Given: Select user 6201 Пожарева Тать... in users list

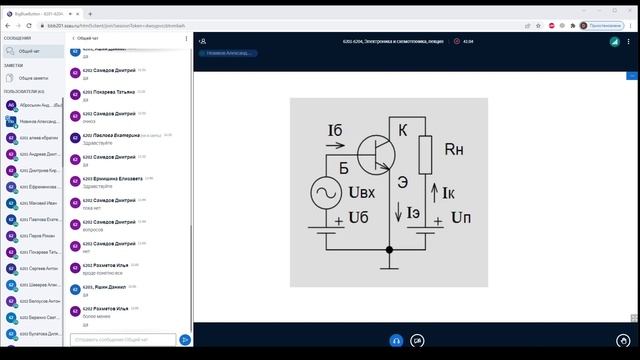Looking at the screenshot, I should click(33, 252).
